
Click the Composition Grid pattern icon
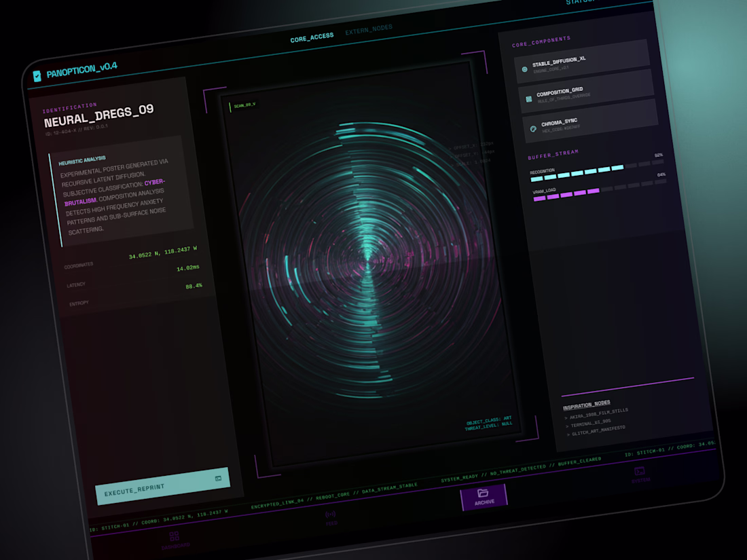point(529,99)
